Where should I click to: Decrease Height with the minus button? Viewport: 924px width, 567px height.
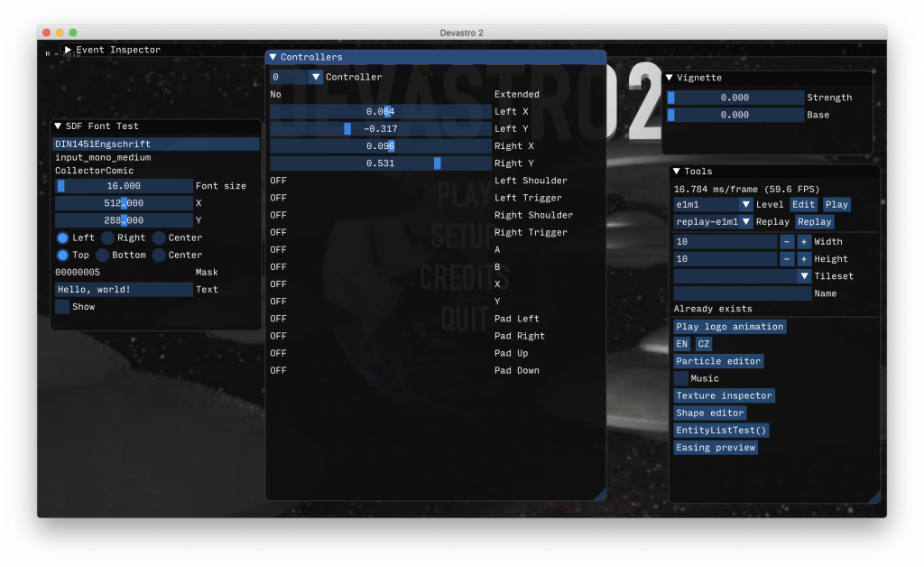tap(787, 259)
